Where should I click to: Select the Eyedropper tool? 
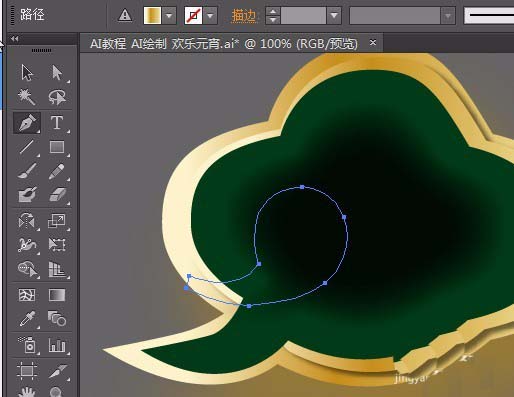click(27, 319)
